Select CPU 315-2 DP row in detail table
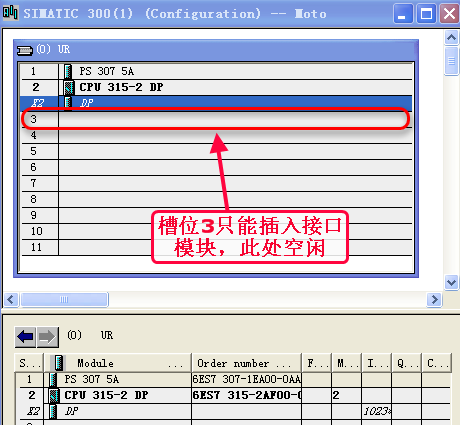460x425 pixels. point(233,395)
